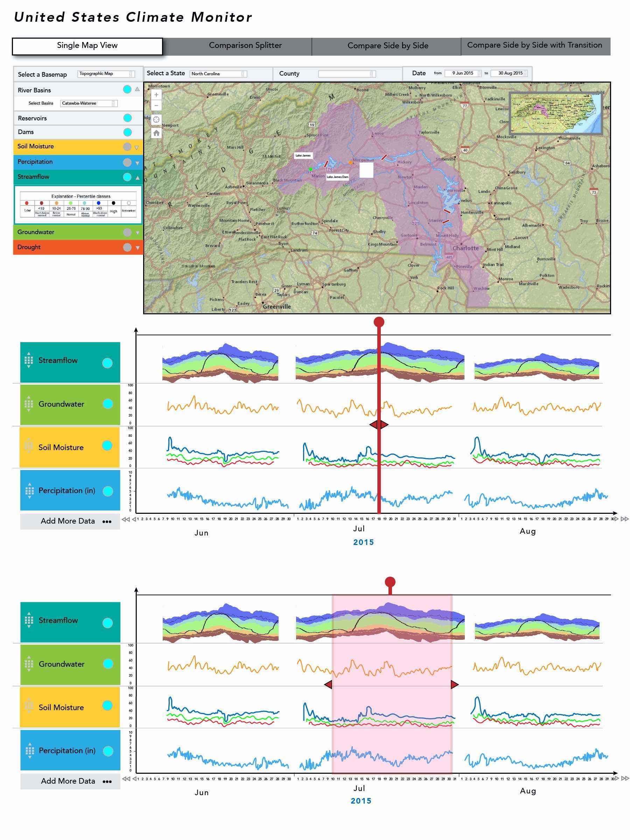The width and height of the screenshot is (630, 840).
Task: Zoom out on the map
Action: pos(156,105)
